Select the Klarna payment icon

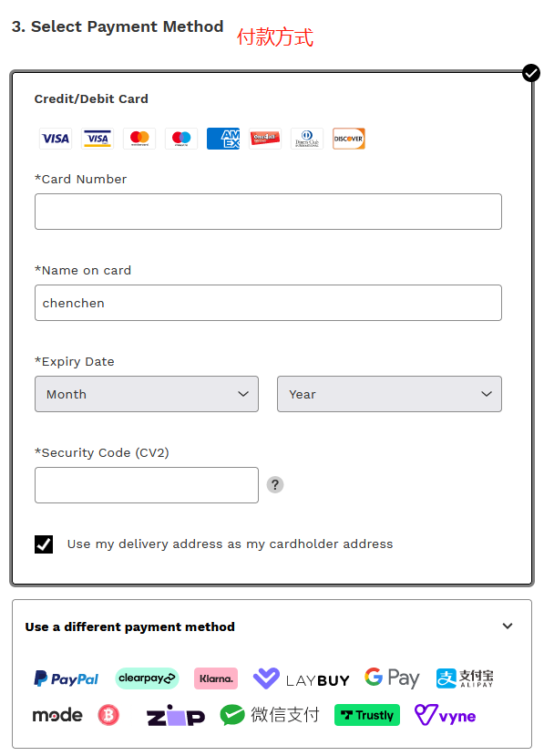tap(216, 678)
